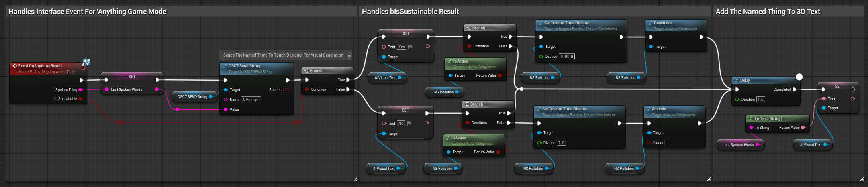Click the branch icon of Branch after OSCT Send String

point(306,71)
